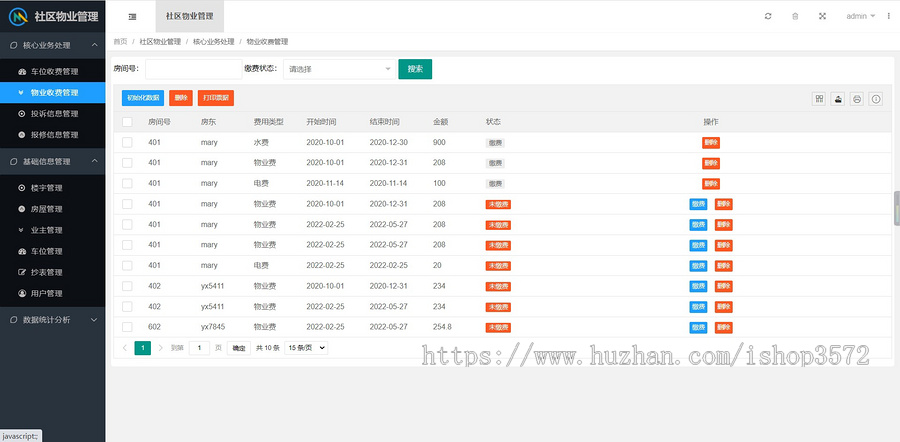Select the 社区物业管理 top tab

(189, 16)
